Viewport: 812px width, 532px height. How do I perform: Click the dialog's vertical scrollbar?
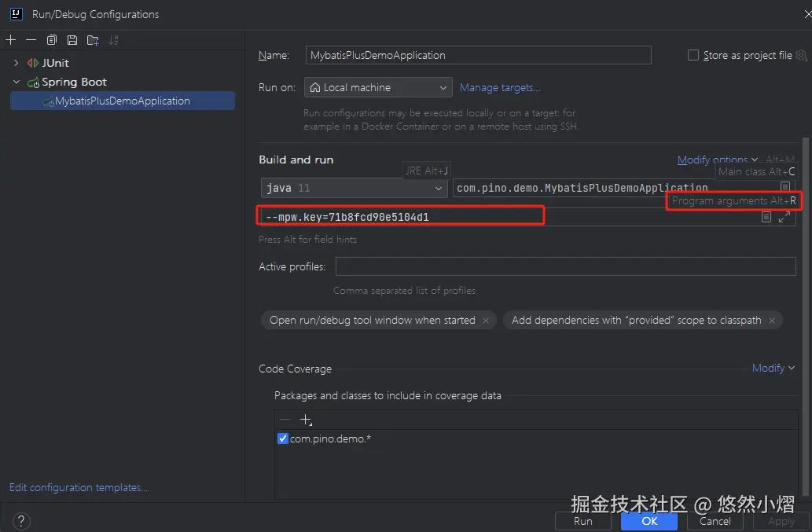805,316
